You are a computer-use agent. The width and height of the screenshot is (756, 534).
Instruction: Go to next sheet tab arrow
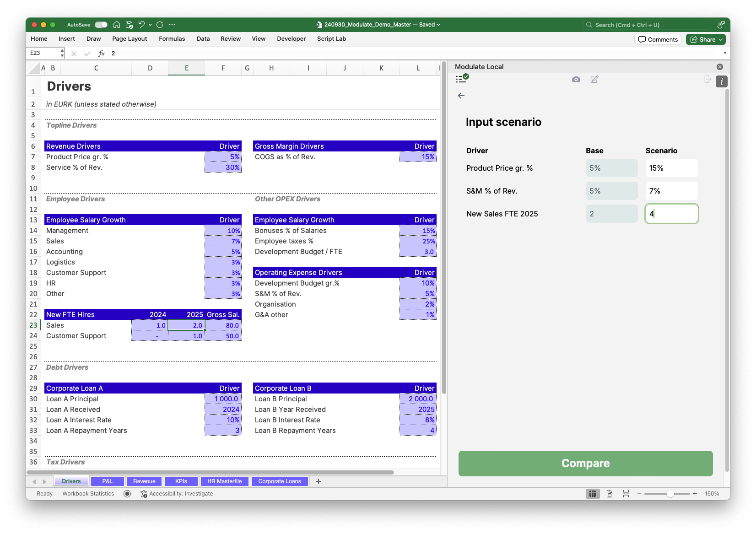(44, 481)
